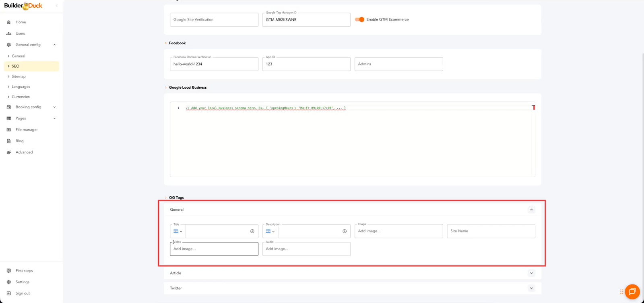This screenshot has height=303, width=644.
Task: Select Sitemap in the sidebar
Action: pos(19,77)
